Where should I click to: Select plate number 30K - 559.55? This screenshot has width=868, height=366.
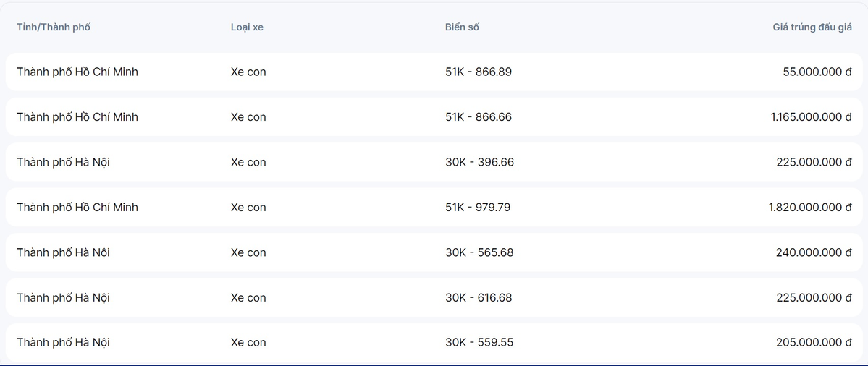(479, 343)
